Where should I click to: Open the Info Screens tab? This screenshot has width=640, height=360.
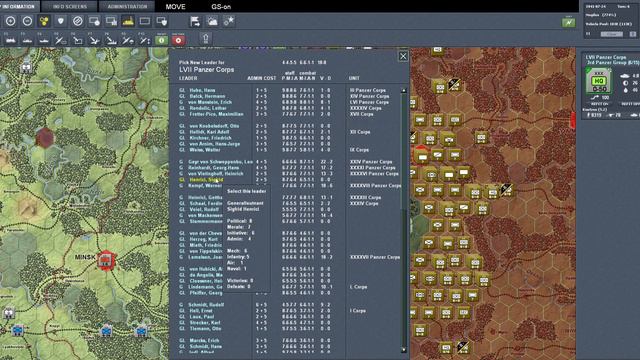pos(70,7)
